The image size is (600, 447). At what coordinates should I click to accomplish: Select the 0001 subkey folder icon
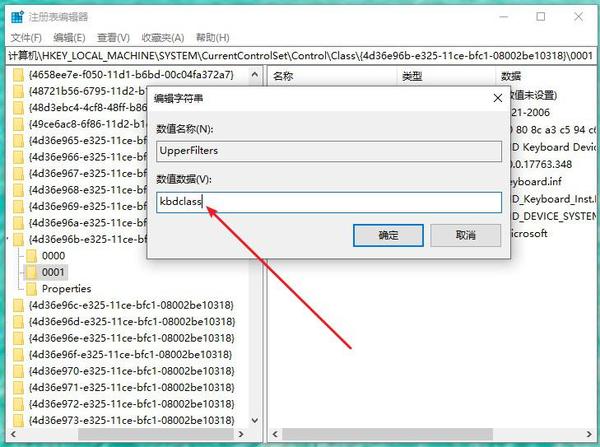[x=31, y=272]
